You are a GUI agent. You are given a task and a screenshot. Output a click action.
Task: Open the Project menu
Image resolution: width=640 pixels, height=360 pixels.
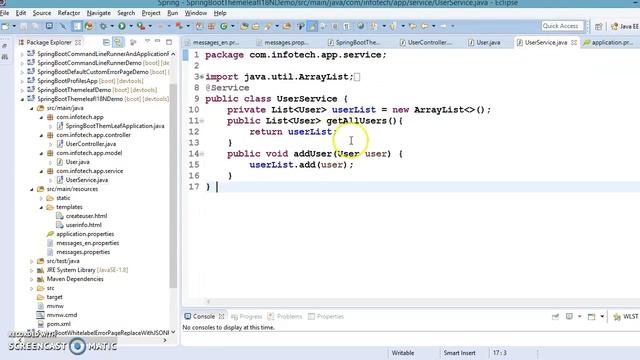[151, 13]
